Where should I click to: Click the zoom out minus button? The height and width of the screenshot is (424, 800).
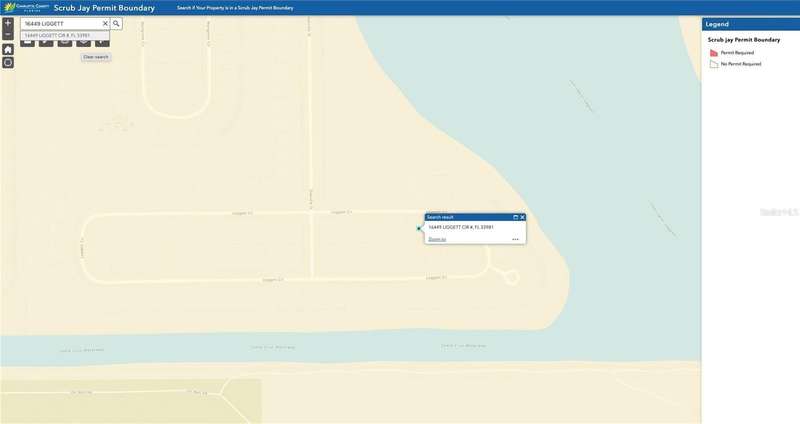[8, 34]
